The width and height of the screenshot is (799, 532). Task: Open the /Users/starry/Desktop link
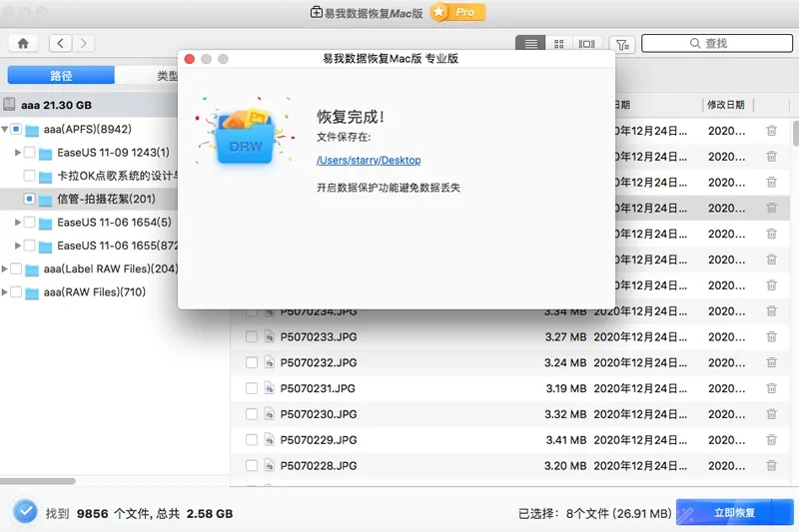(369, 160)
